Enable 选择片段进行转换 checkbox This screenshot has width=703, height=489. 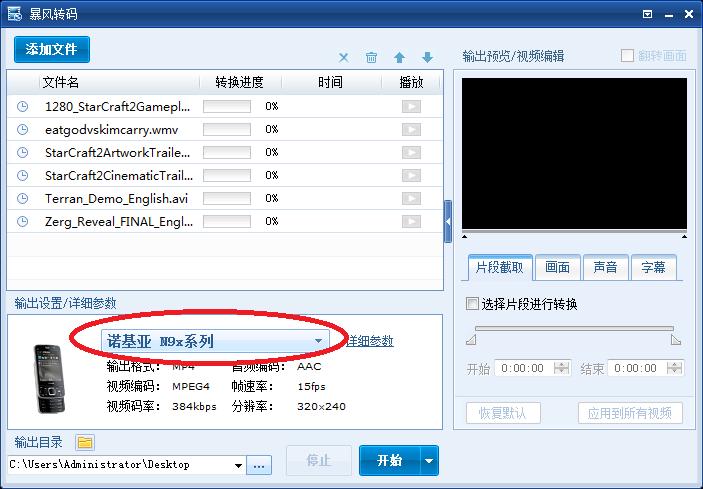pos(472,304)
